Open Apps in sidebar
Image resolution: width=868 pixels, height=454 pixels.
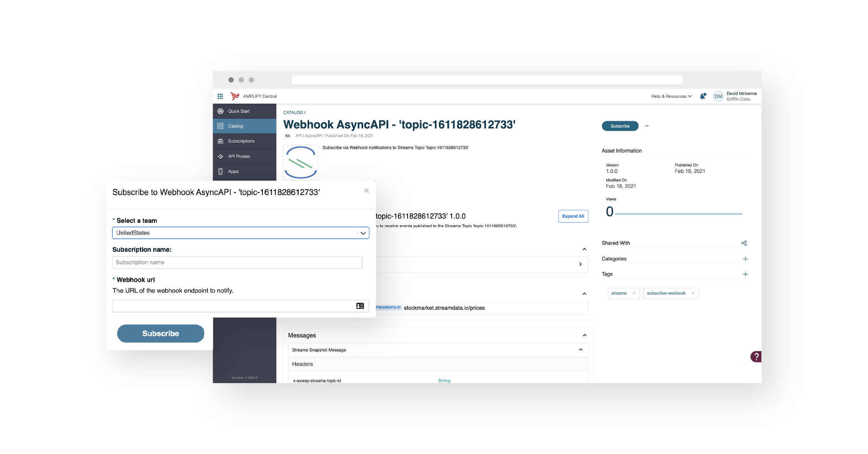tap(244, 171)
